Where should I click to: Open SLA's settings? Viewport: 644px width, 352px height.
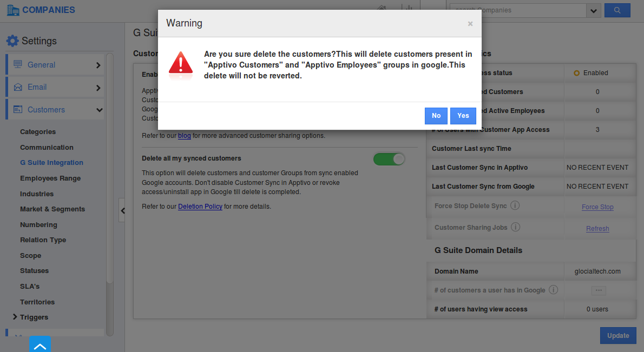[30, 286]
